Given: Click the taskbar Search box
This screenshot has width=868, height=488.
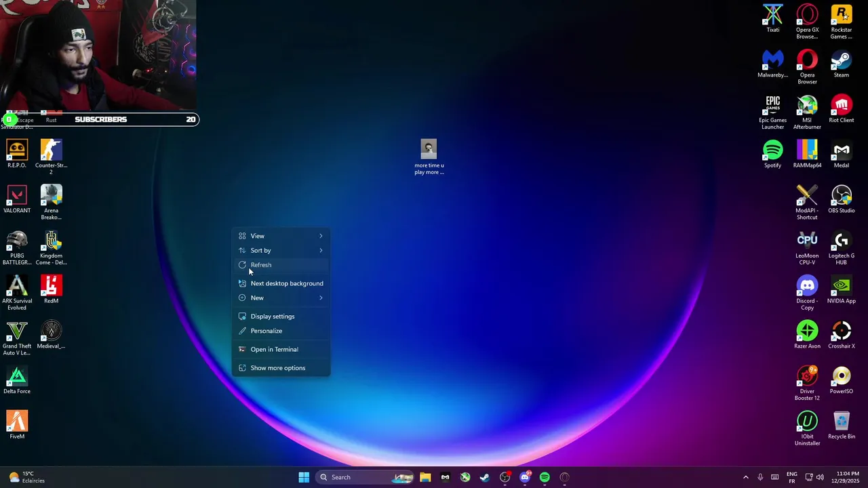Looking at the screenshot, I should tap(364, 477).
